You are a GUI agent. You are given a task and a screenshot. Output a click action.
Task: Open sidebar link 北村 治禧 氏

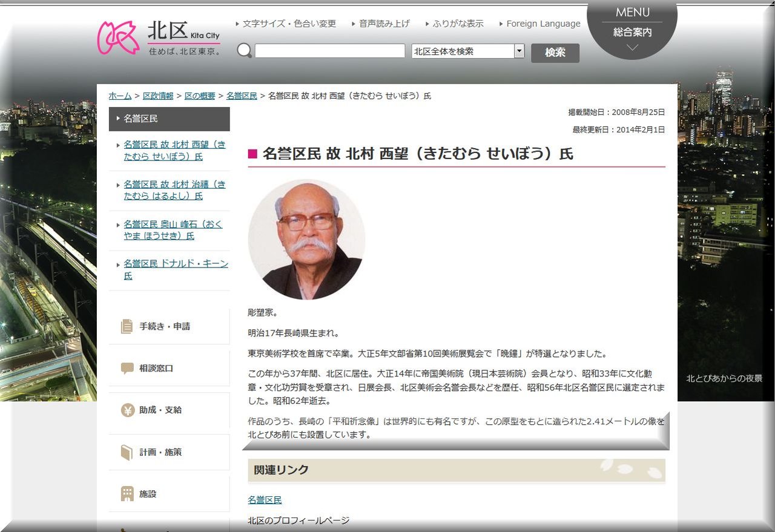coord(175,190)
